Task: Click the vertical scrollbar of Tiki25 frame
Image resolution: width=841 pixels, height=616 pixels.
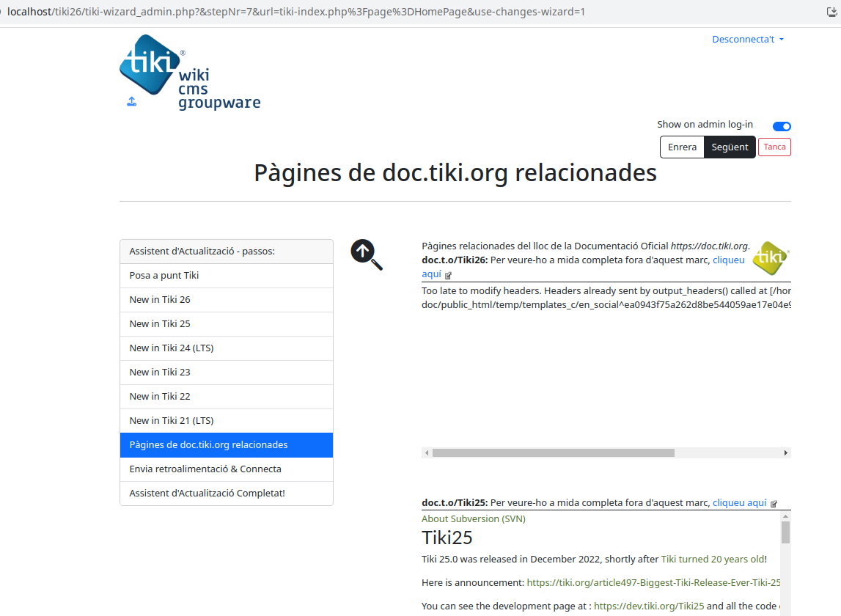Action: pyautogui.click(x=786, y=563)
